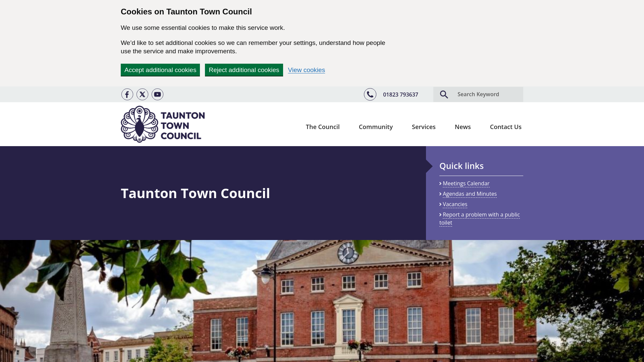Open the News menu item
The image size is (644, 362).
[463, 127]
